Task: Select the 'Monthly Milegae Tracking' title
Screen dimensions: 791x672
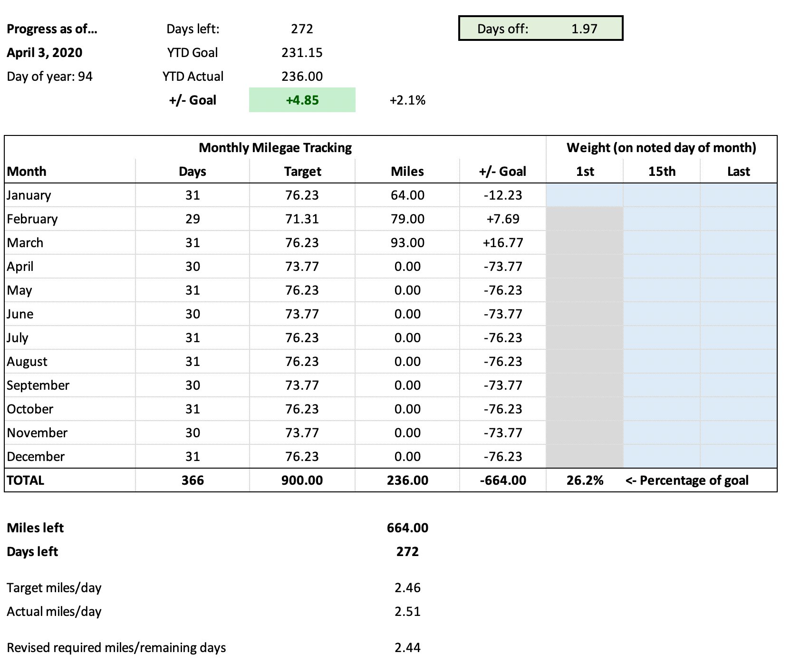Action: click(275, 148)
